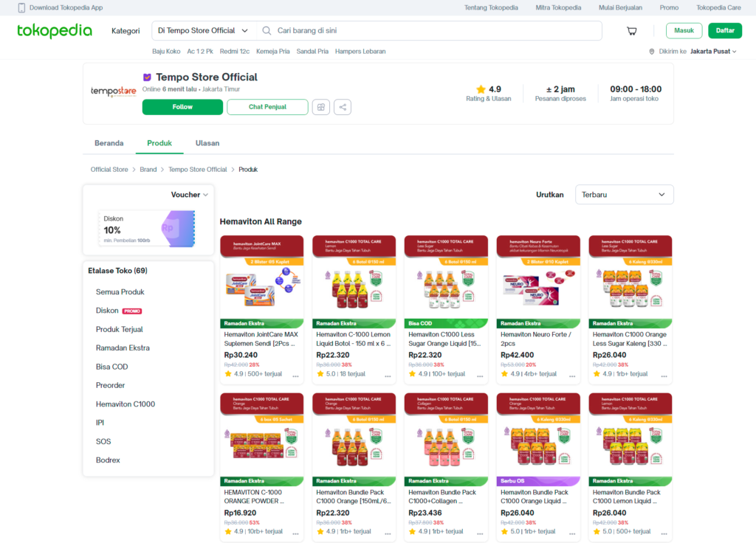Open the voucher icon beside Chat Penjual
Viewport: 756px width, 543px height.
click(320, 106)
